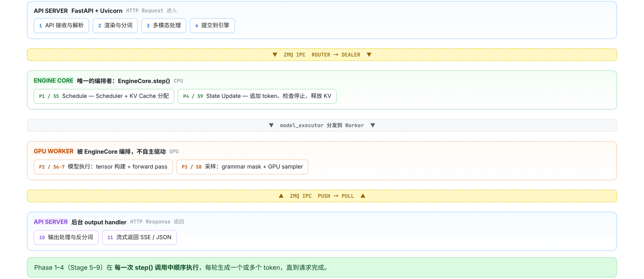
Task: Click the '唯一的编排者：EngineCore.step()' text
Action: coord(123,81)
